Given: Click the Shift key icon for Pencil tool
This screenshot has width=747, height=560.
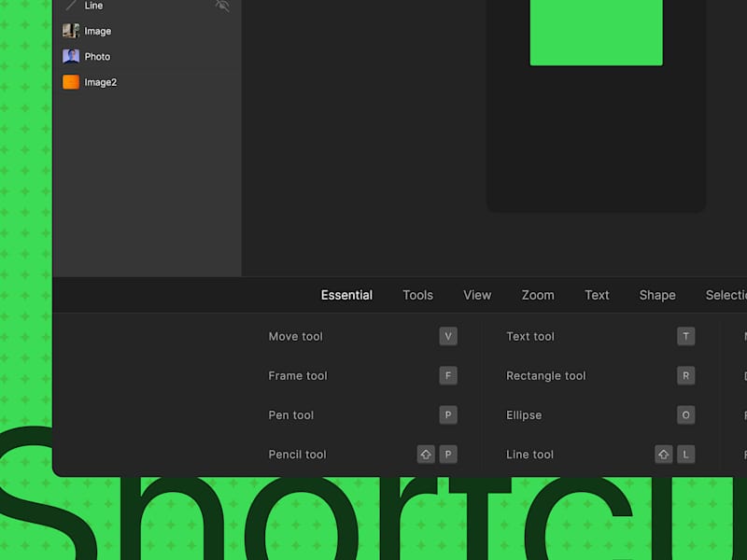Looking at the screenshot, I should pyautogui.click(x=426, y=455).
